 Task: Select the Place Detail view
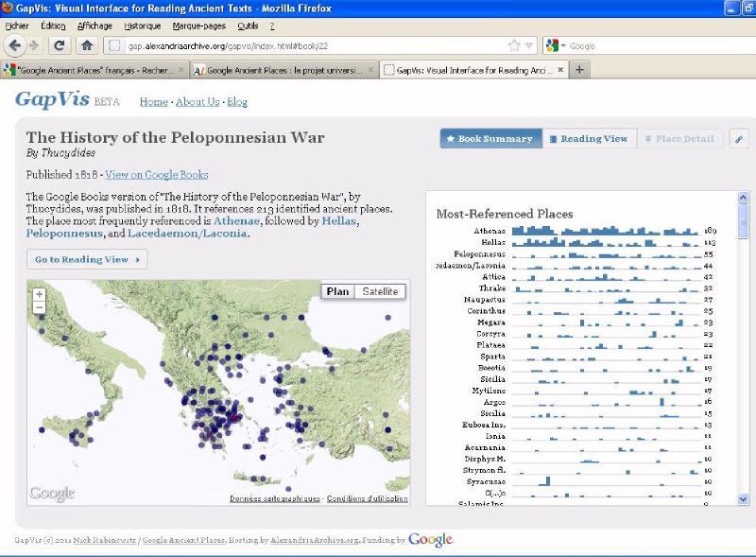coord(679,139)
